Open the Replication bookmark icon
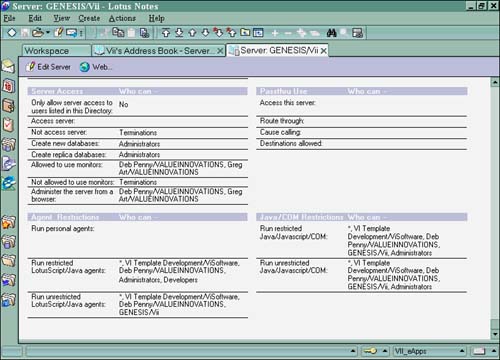 coord(8,145)
